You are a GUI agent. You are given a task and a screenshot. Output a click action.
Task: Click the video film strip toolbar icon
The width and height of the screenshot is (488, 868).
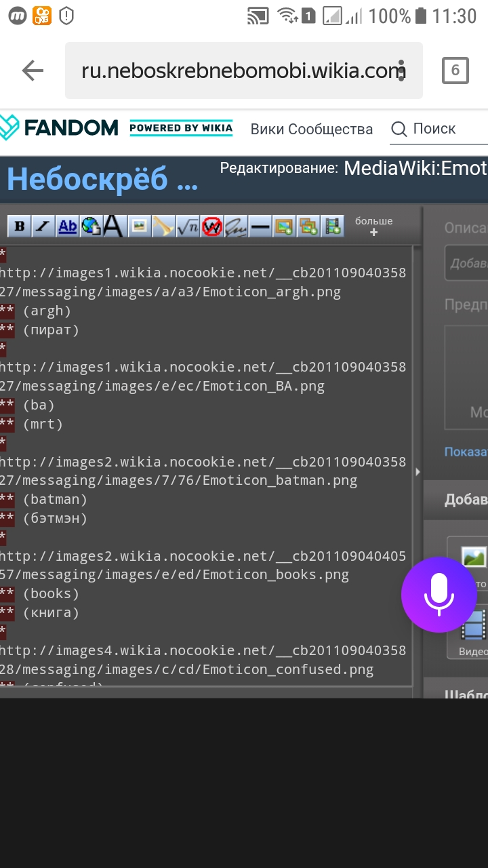[332, 226]
